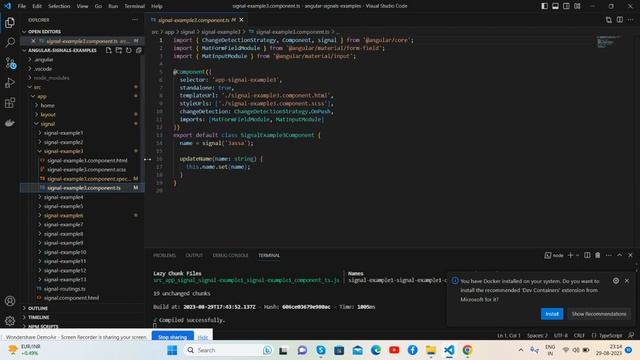Close the signal-example3.component.ts editor tab
The width and height of the screenshot is (640, 360).
(241, 20)
